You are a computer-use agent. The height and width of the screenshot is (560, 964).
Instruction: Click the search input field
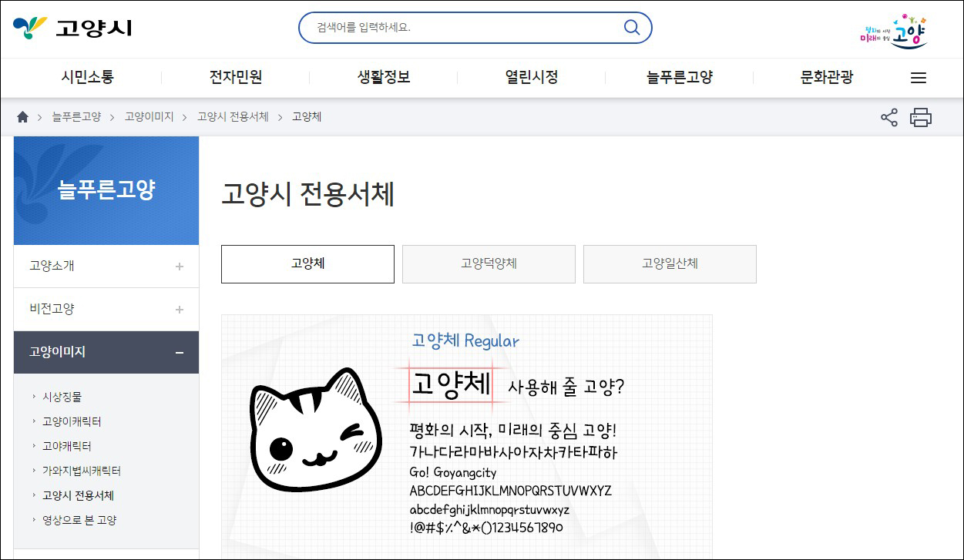pos(462,27)
